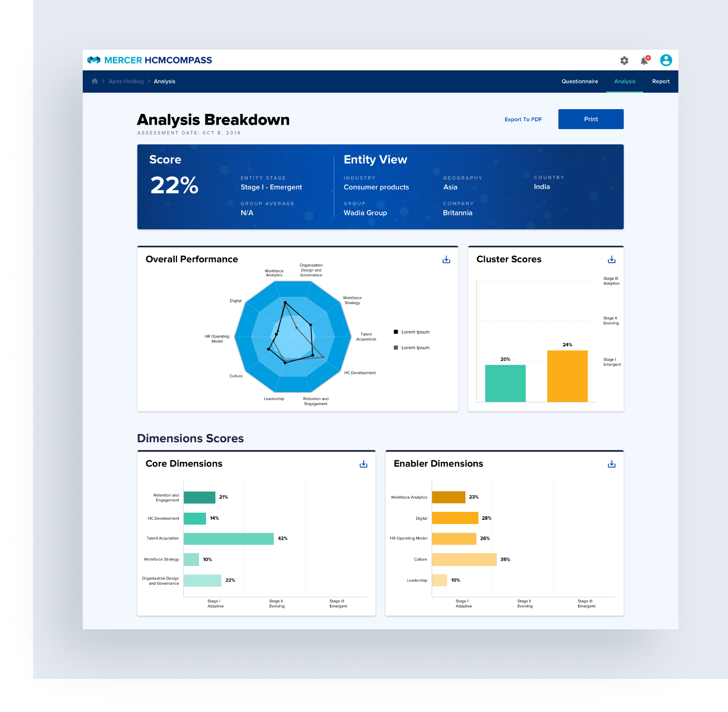Click the 'Analysis Breakdown' heading

click(x=213, y=120)
